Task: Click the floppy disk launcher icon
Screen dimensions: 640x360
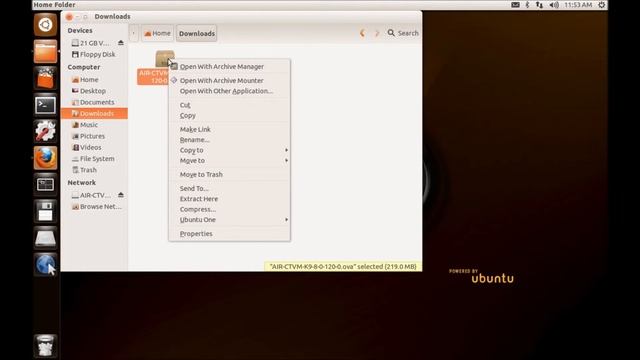Action: click(x=45, y=211)
